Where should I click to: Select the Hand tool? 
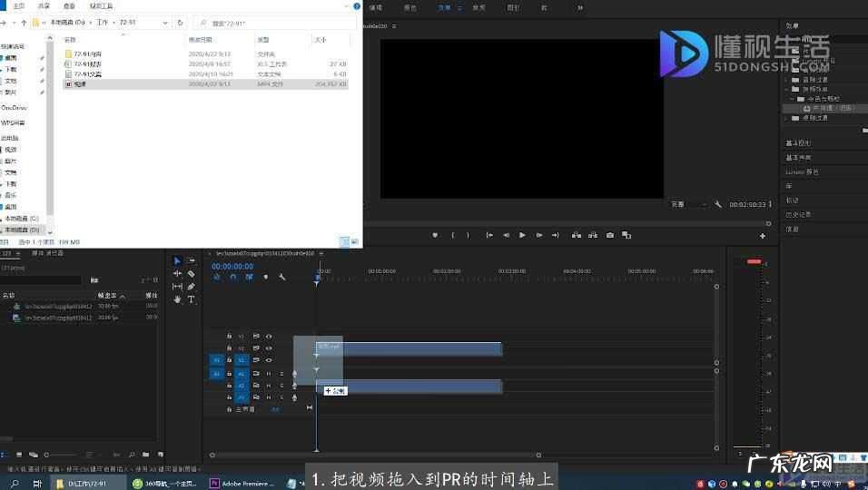tap(178, 299)
